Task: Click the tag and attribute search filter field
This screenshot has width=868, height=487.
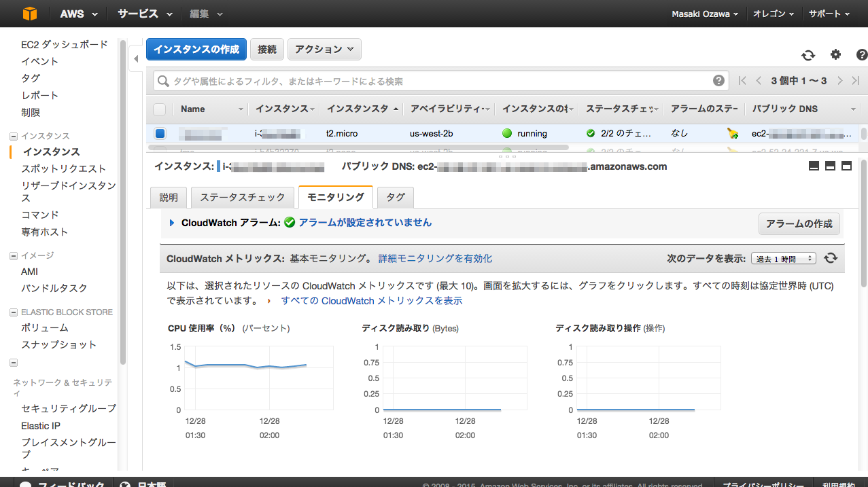Action: pyautogui.click(x=441, y=81)
